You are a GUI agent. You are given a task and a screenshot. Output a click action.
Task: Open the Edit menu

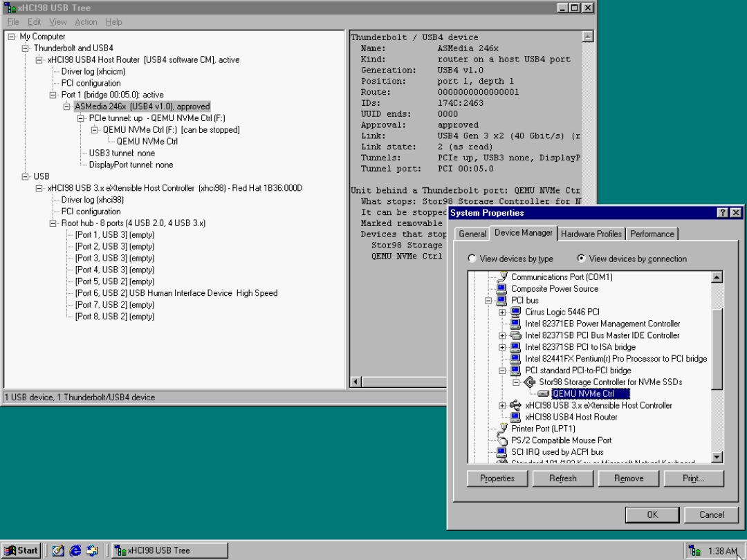pyautogui.click(x=35, y=22)
